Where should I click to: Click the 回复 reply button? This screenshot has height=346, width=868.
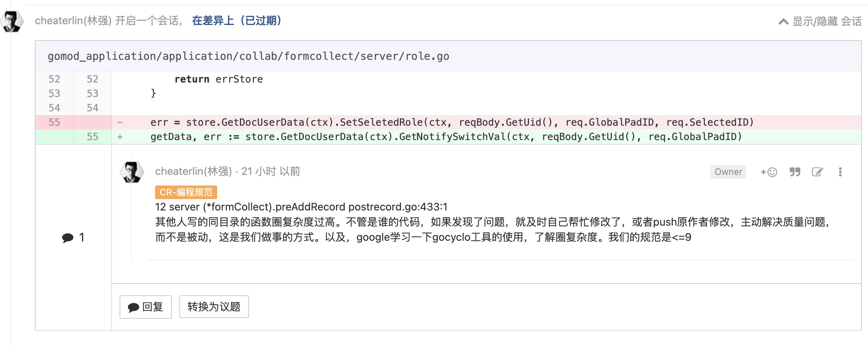point(146,307)
